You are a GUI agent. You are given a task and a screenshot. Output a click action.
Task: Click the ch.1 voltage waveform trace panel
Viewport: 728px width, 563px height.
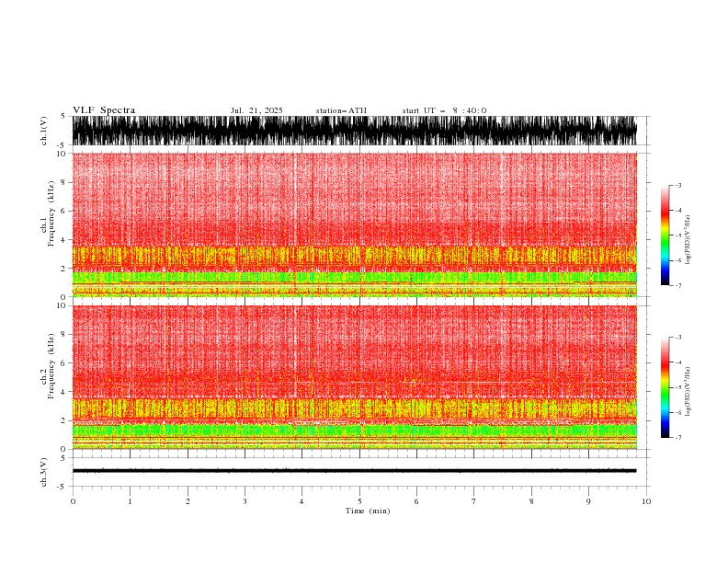[x=355, y=131]
